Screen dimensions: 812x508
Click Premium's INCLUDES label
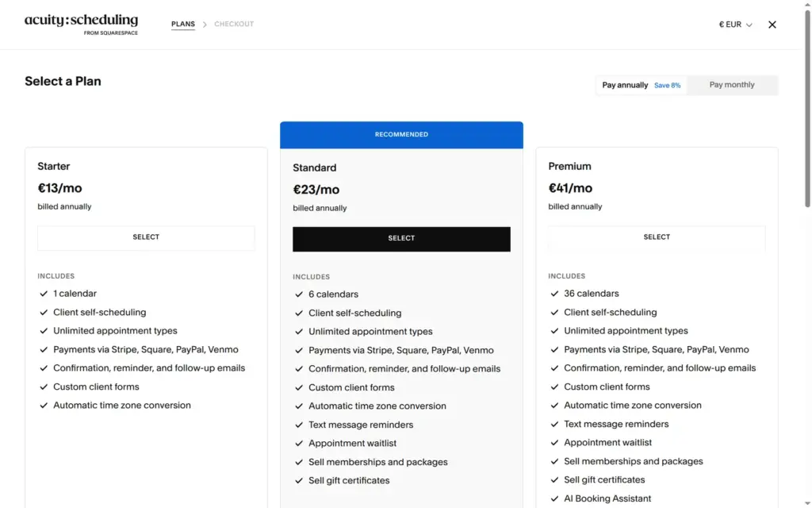(566, 276)
